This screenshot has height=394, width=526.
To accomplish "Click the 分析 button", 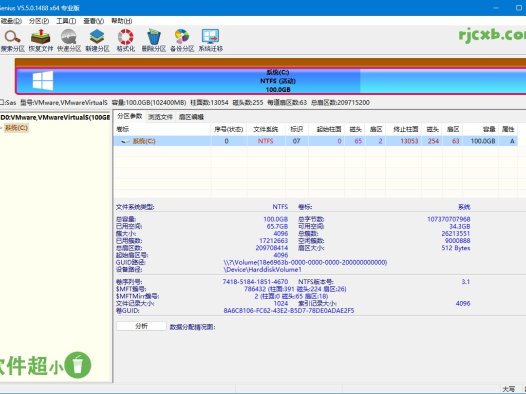I will coord(141,326).
